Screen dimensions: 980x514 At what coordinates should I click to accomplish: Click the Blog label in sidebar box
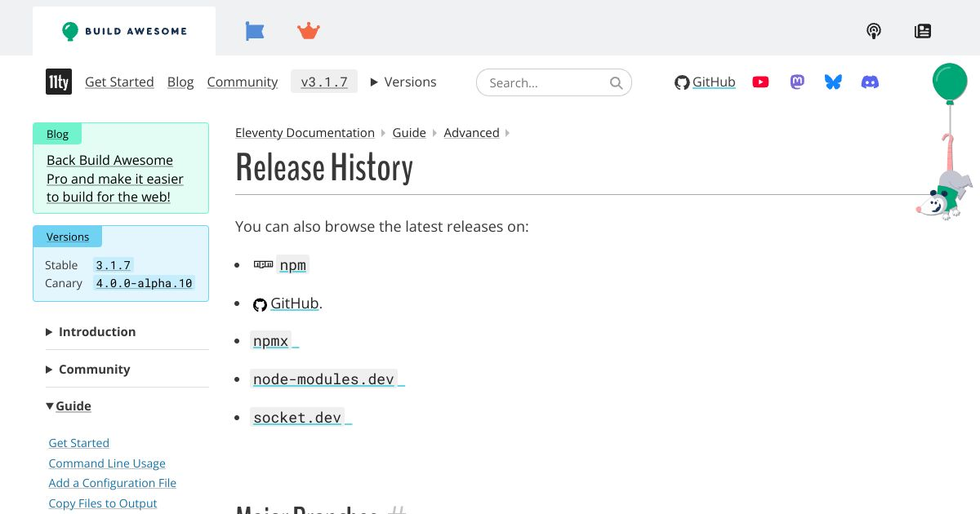pyautogui.click(x=57, y=134)
